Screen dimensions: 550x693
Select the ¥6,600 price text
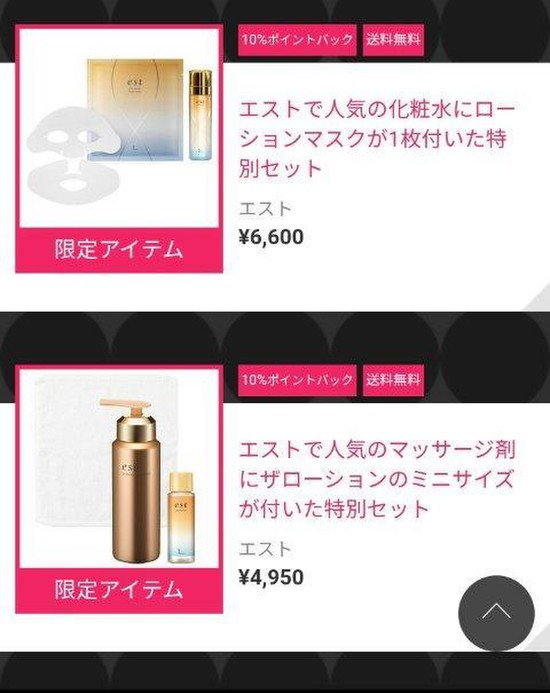(271, 237)
